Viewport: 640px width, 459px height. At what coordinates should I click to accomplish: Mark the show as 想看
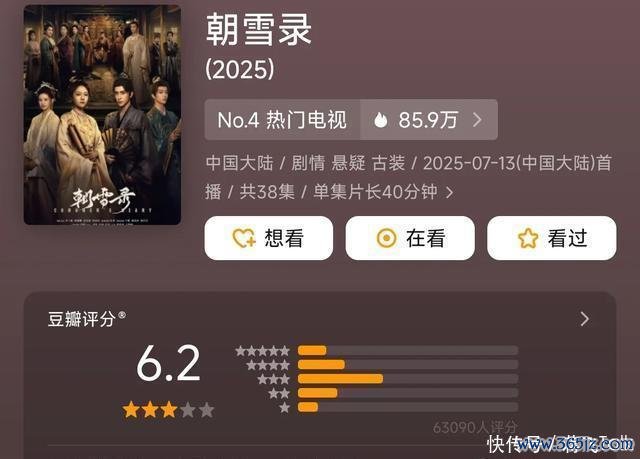[269, 238]
